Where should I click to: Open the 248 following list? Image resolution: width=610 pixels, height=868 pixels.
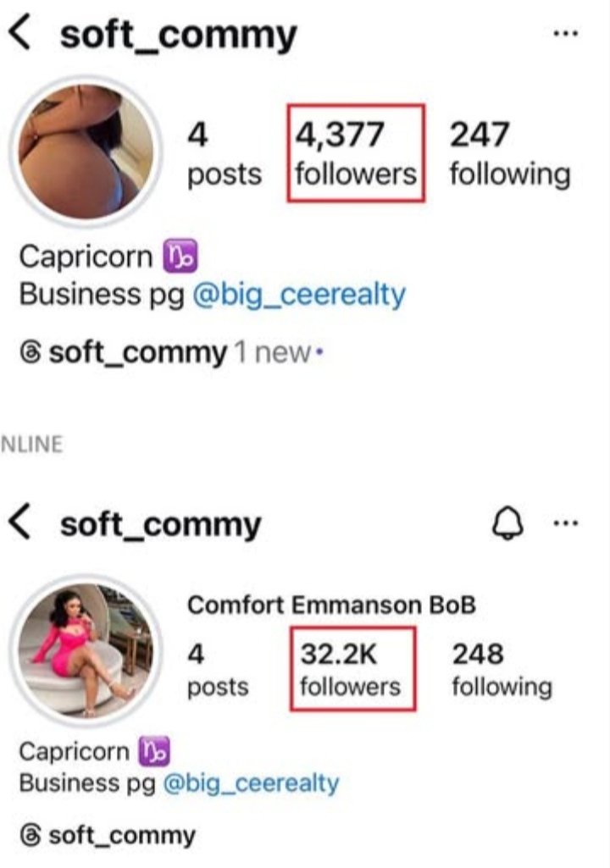pos(502,669)
